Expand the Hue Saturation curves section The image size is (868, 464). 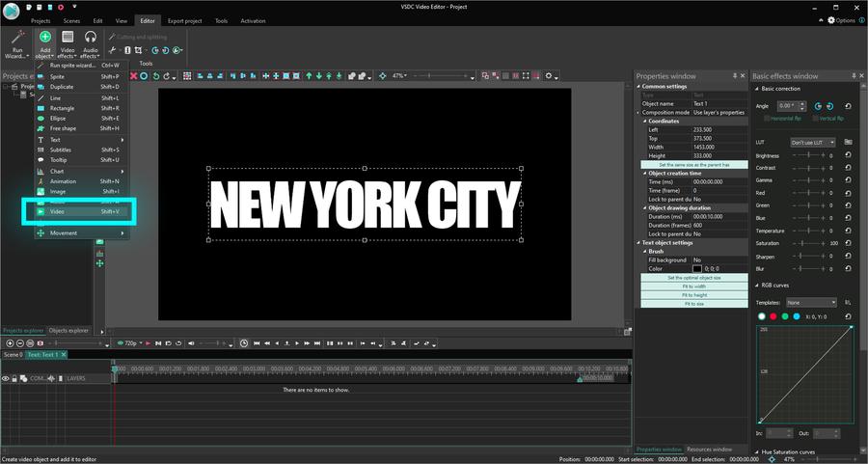click(x=757, y=451)
